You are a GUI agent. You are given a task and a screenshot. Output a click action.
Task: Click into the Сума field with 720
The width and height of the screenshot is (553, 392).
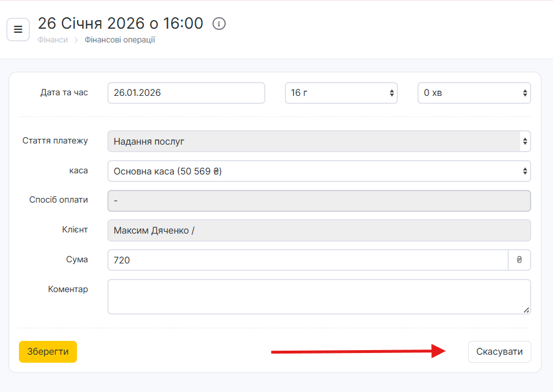coord(307,260)
